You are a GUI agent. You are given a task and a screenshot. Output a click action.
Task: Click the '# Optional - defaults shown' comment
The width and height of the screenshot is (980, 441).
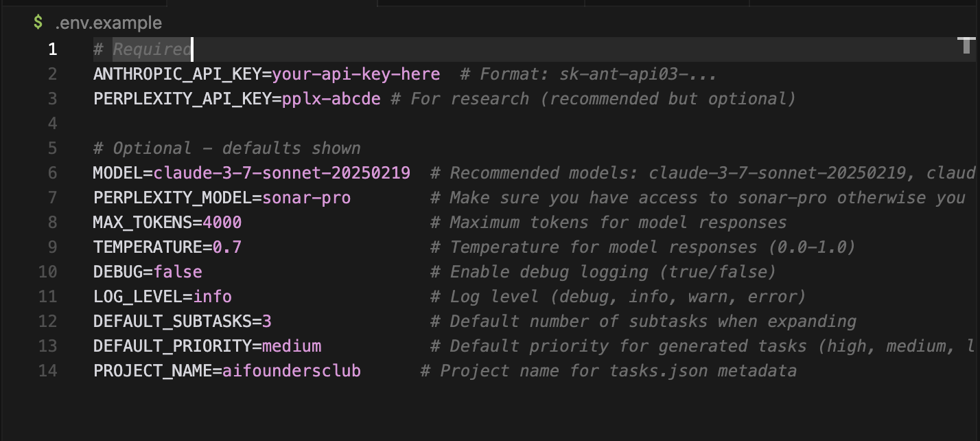[x=226, y=148]
